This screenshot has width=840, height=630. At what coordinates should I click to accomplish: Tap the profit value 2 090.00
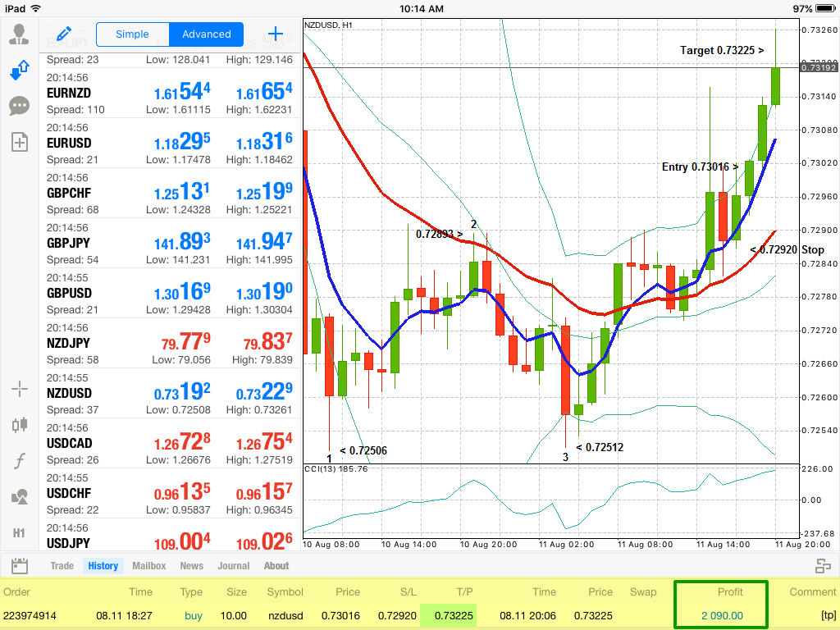pos(722,615)
